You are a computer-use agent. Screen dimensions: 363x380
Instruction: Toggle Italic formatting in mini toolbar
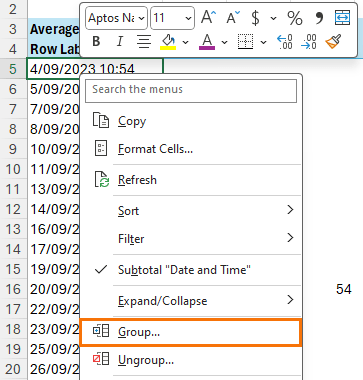pyautogui.click(x=119, y=42)
